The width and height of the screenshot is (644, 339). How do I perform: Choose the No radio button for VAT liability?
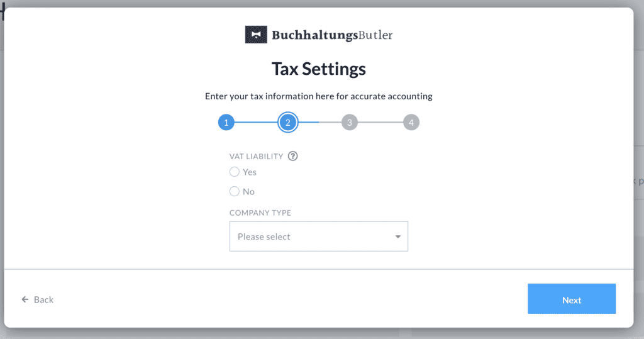pyautogui.click(x=235, y=191)
